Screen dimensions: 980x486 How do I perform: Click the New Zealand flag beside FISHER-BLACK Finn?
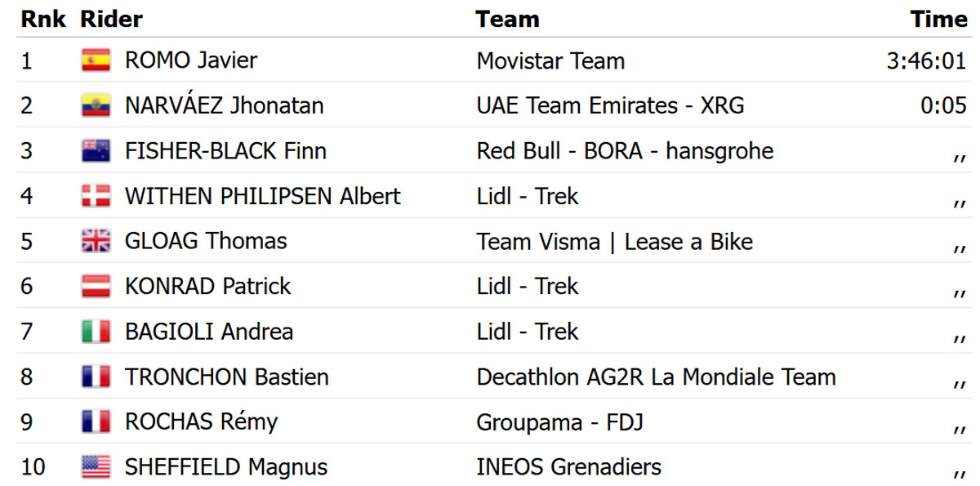point(96,151)
